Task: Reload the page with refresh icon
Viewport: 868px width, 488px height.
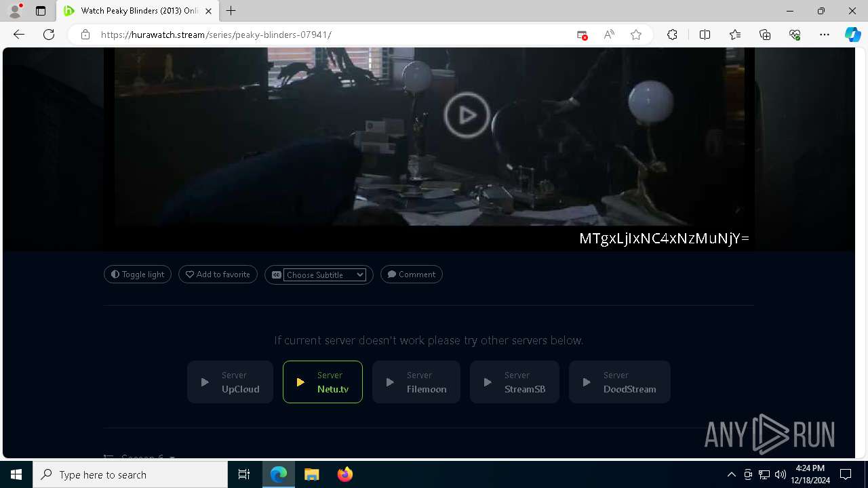Action: (x=49, y=35)
